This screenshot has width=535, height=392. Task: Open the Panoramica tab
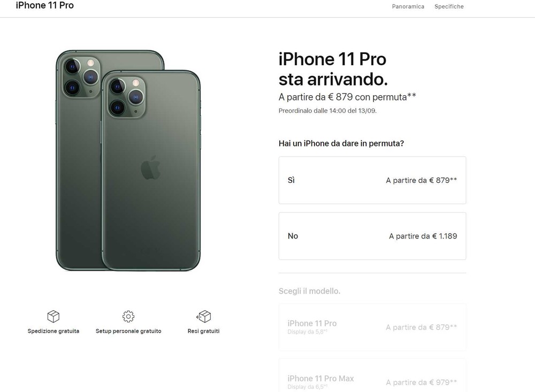coord(408,6)
